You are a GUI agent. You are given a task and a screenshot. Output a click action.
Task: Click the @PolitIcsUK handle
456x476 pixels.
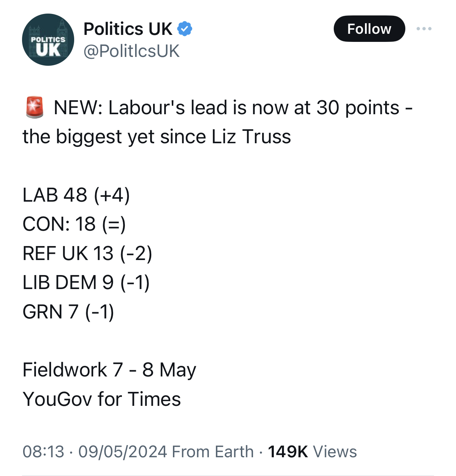coord(131,51)
